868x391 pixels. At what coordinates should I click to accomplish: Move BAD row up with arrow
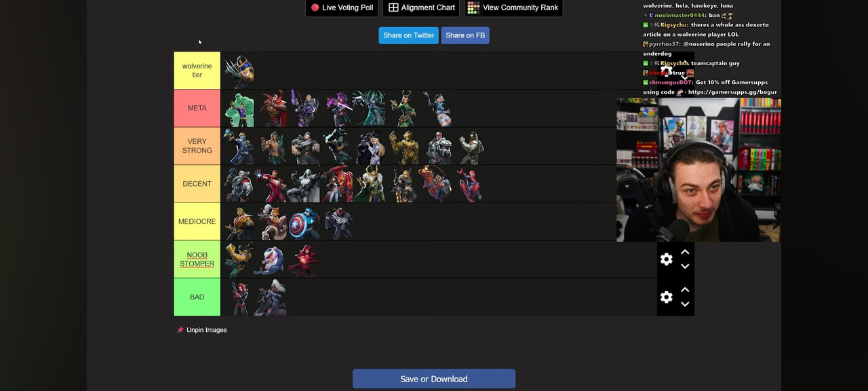[685, 291]
